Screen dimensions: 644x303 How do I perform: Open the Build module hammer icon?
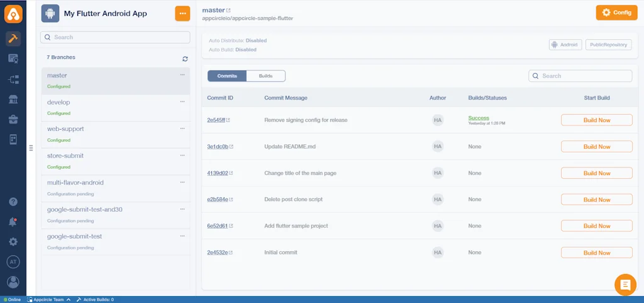pos(13,38)
